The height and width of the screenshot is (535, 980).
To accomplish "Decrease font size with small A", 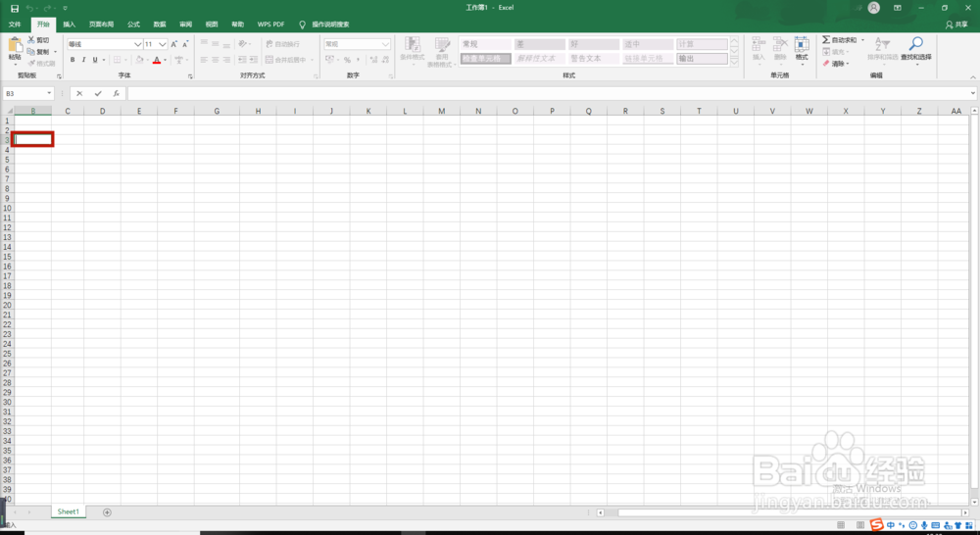I will click(185, 44).
